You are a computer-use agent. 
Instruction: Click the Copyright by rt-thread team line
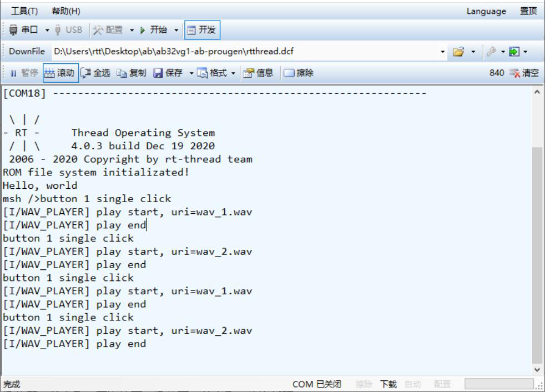coord(130,159)
